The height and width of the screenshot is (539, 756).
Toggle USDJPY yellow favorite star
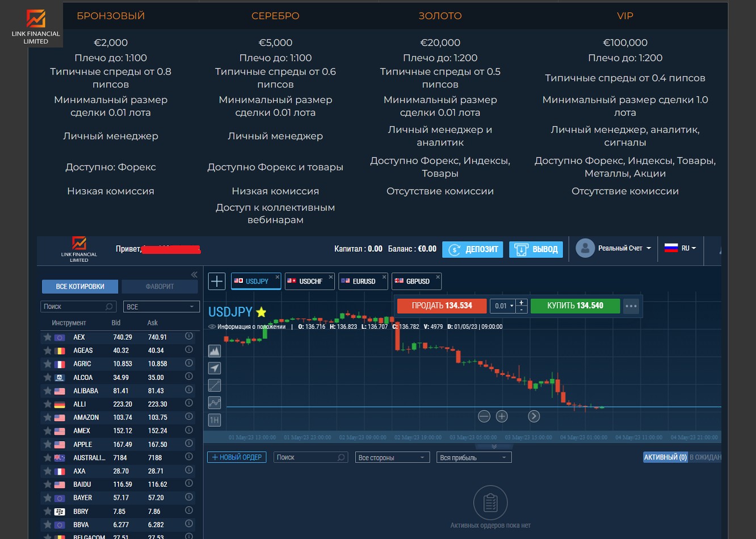tap(261, 312)
